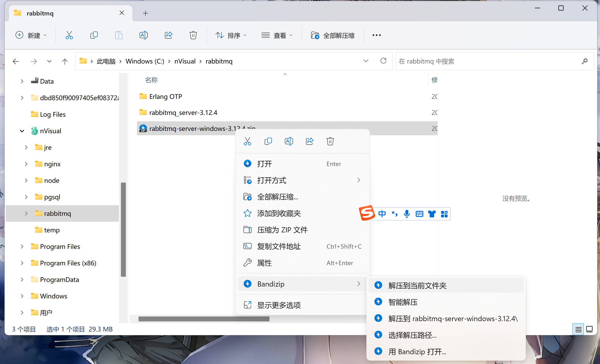600x364 pixels.
Task: Toggle Sogou Chinese/English input mode
Action: click(382, 214)
